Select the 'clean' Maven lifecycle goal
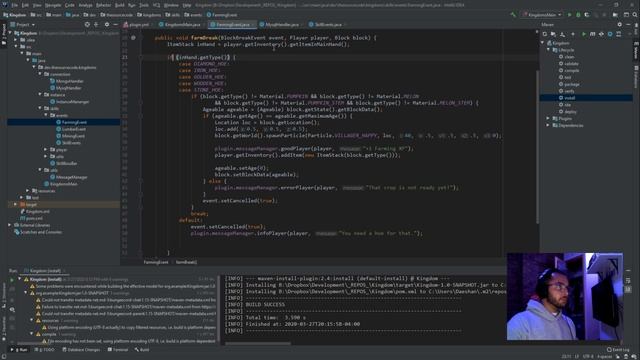 570,57
